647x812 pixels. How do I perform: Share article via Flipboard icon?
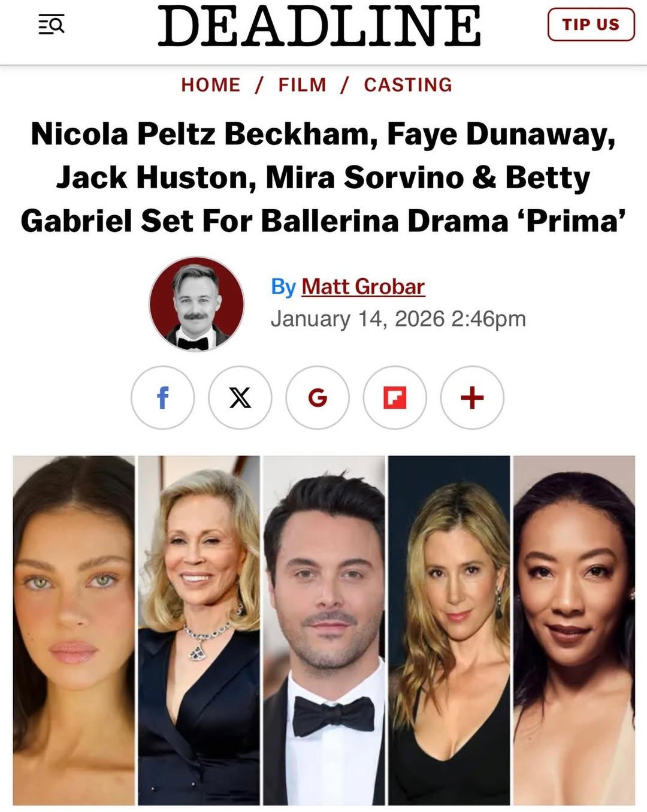(x=395, y=397)
